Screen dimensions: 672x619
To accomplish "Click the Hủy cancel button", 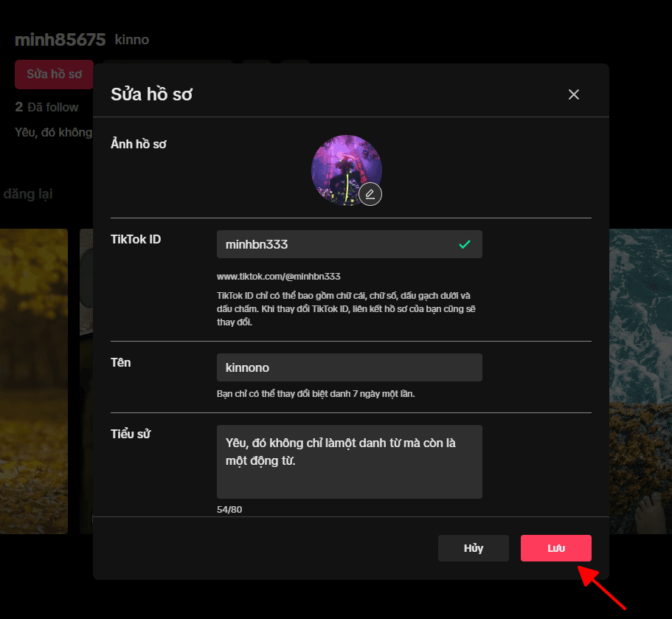I will click(473, 548).
